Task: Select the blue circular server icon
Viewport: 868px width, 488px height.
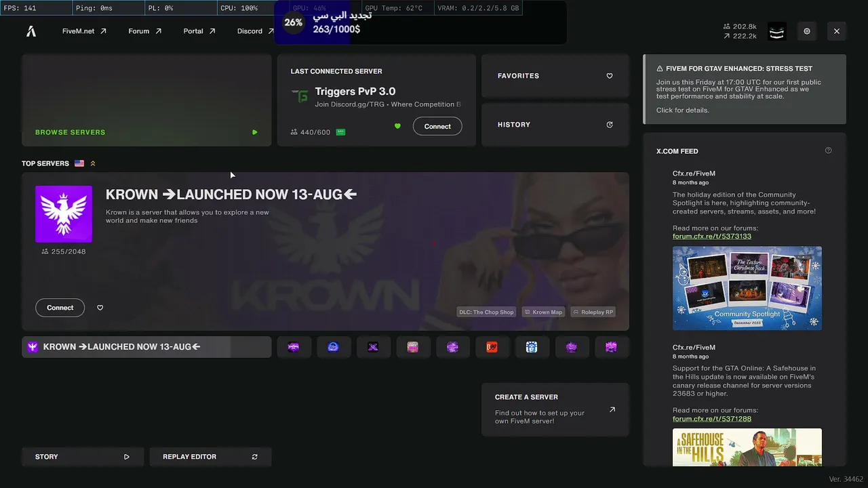Action: click(333, 347)
